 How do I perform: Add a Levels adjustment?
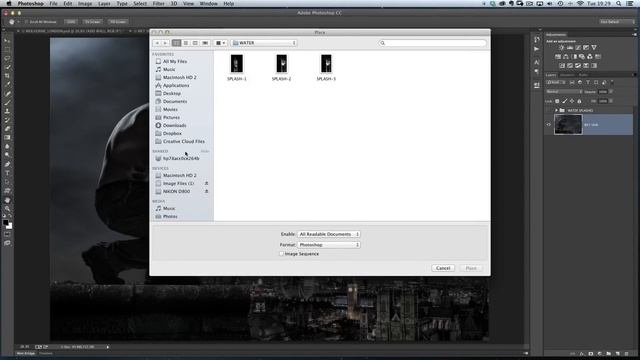[570, 48]
